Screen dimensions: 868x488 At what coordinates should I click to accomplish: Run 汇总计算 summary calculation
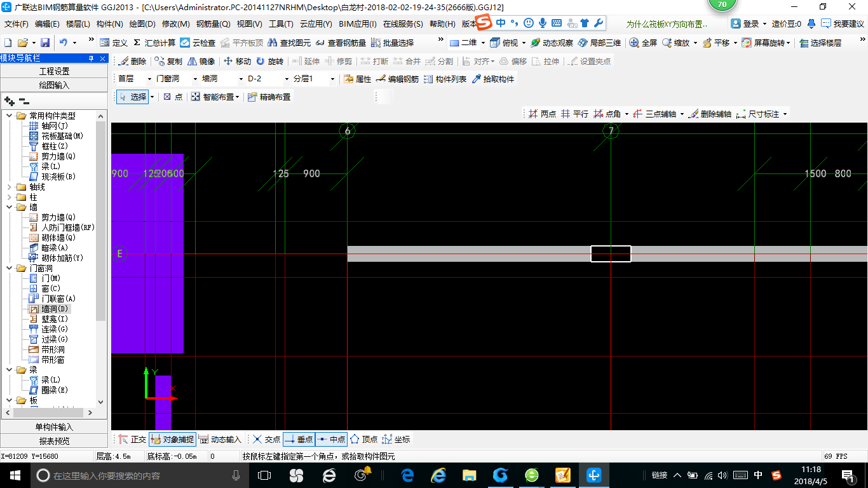(x=154, y=43)
